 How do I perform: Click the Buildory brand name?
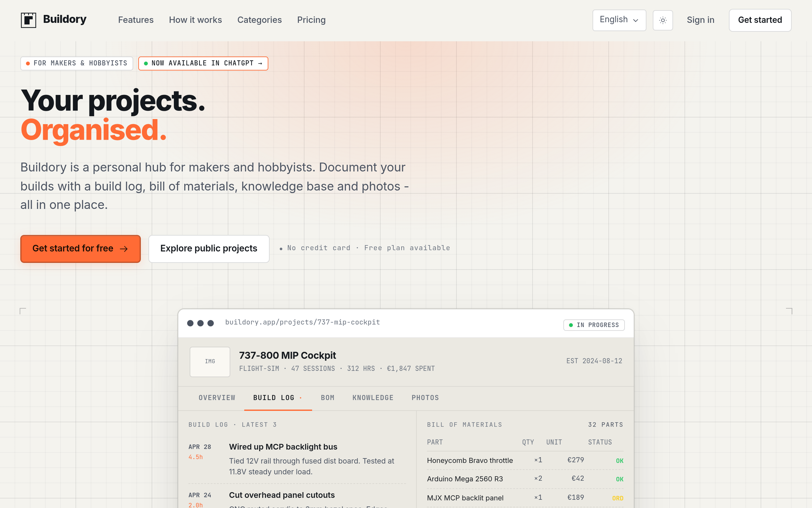coord(65,19)
